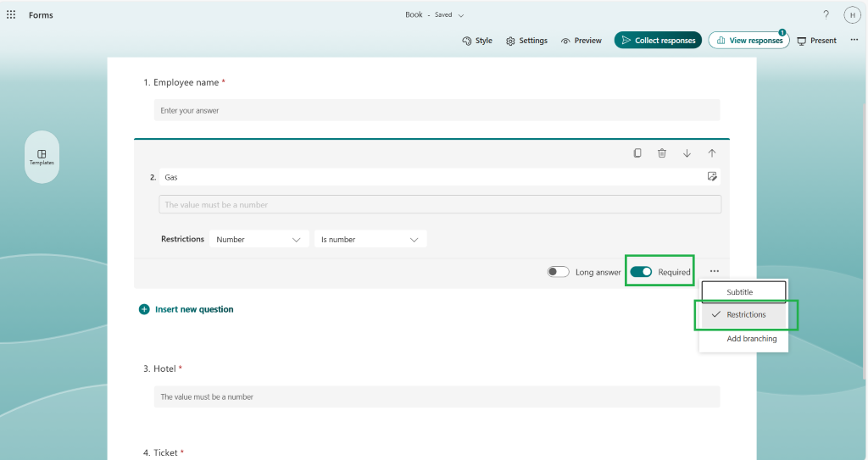Select the '4. Ticket' question heading
The height and width of the screenshot is (460, 868).
pos(164,453)
